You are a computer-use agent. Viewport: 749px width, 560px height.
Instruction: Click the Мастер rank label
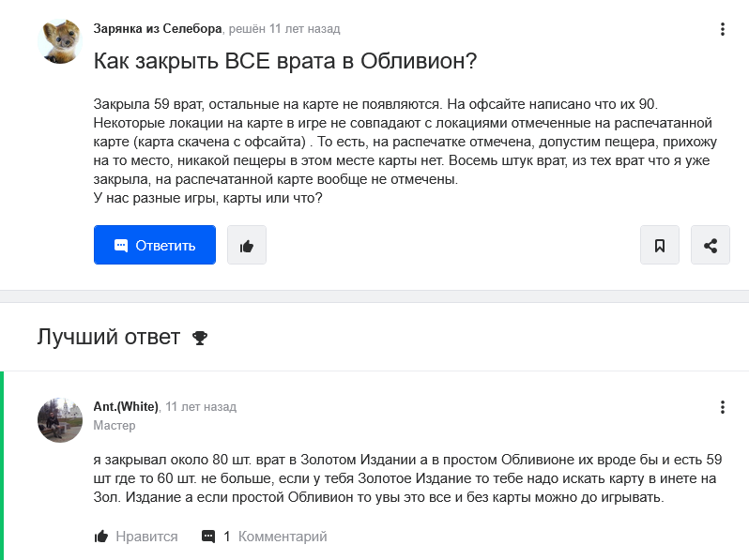[115, 425]
